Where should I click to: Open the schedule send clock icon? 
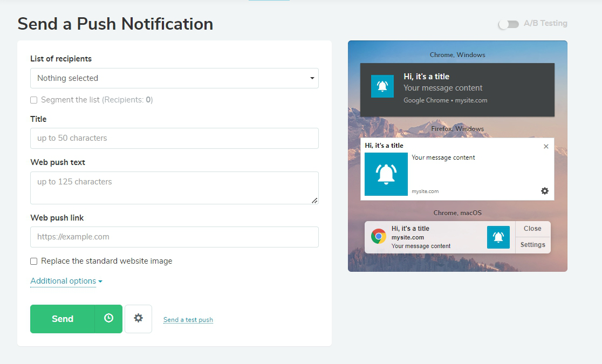coord(108,319)
